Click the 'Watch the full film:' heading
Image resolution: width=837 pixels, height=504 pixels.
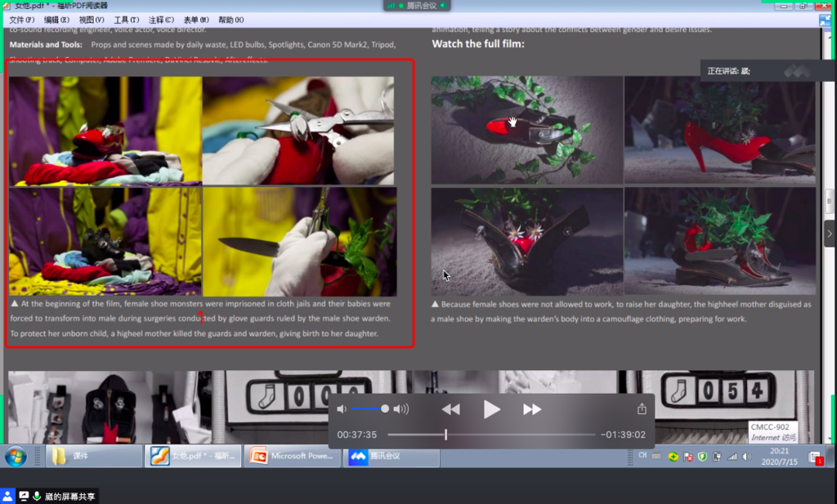click(x=478, y=44)
